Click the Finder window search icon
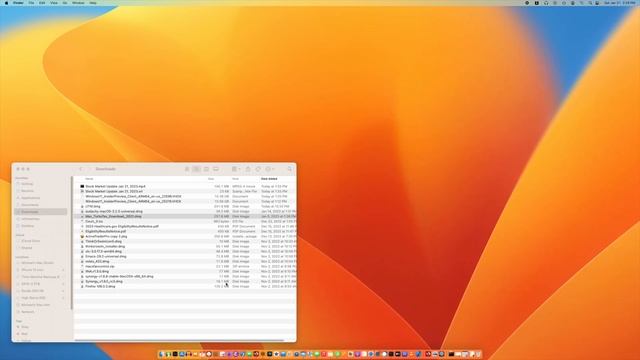The width and height of the screenshot is (640, 360). coord(290,169)
